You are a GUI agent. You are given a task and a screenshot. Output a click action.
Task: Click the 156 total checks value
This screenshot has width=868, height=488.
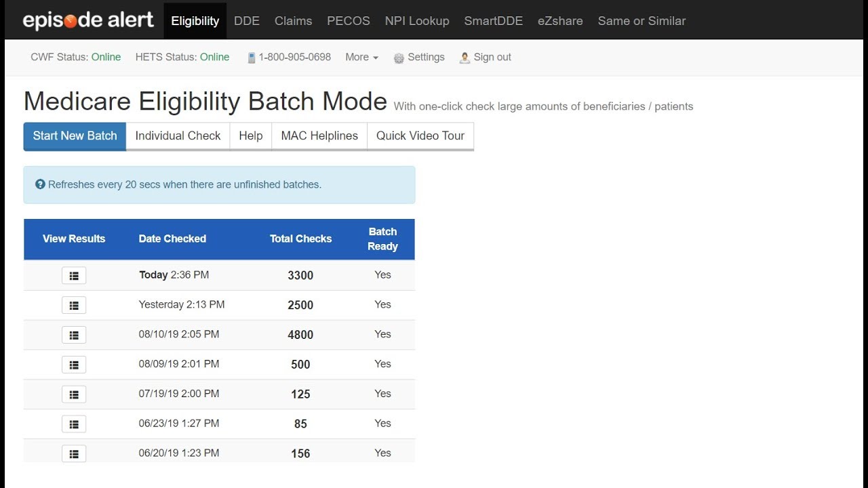pyautogui.click(x=300, y=453)
